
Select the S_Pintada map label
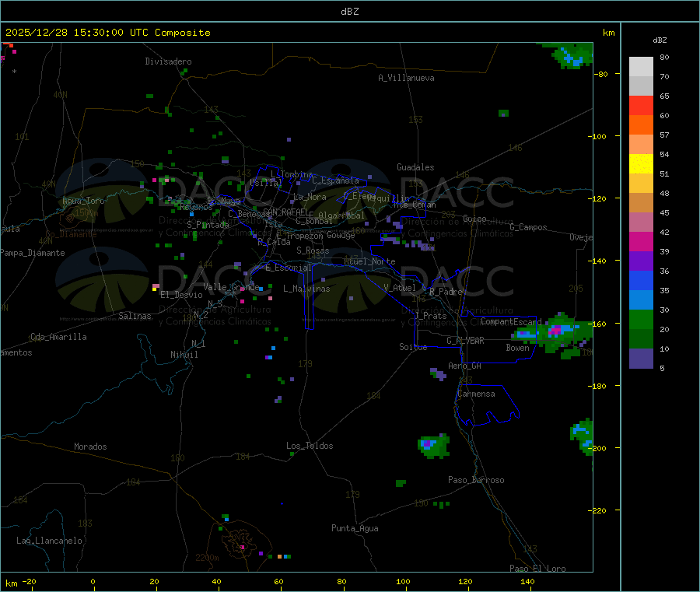click(208, 225)
